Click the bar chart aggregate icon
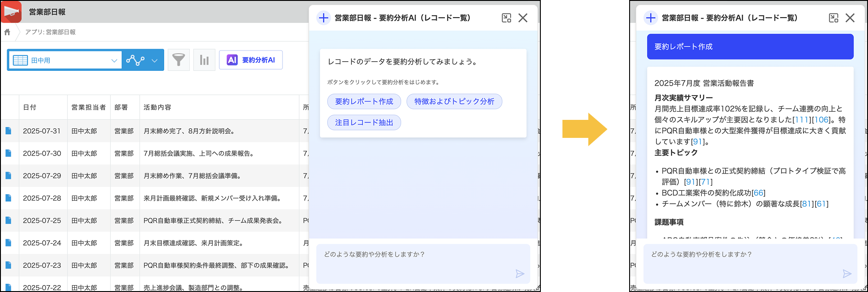868x292 pixels. point(204,60)
